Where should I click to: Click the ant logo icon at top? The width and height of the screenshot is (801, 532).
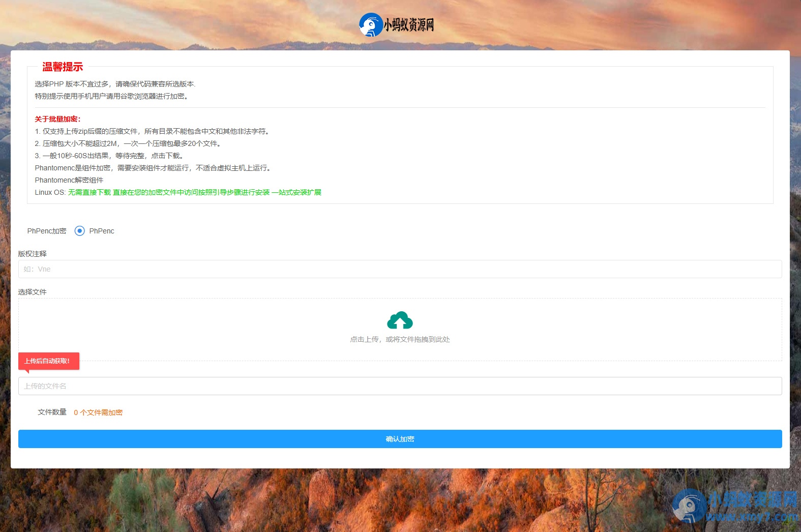point(371,25)
